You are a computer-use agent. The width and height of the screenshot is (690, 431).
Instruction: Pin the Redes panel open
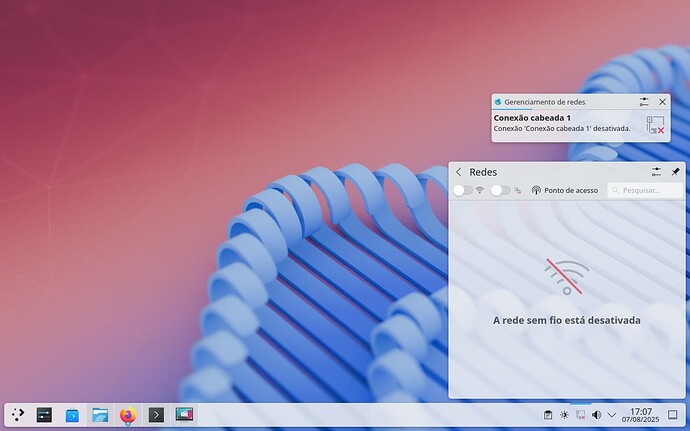click(675, 172)
